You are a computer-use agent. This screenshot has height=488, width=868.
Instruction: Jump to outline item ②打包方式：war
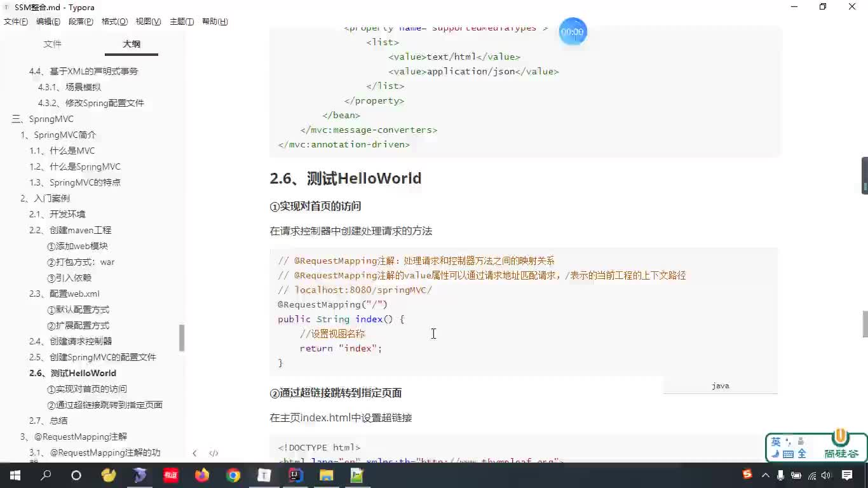pyautogui.click(x=81, y=262)
